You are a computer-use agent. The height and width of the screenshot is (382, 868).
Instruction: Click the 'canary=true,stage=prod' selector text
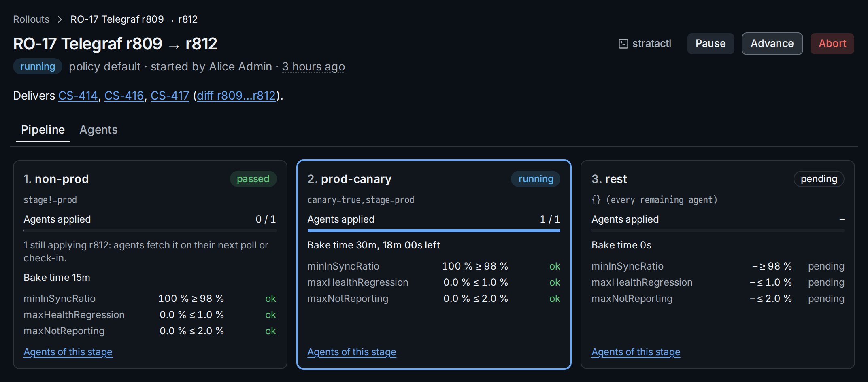(361, 200)
